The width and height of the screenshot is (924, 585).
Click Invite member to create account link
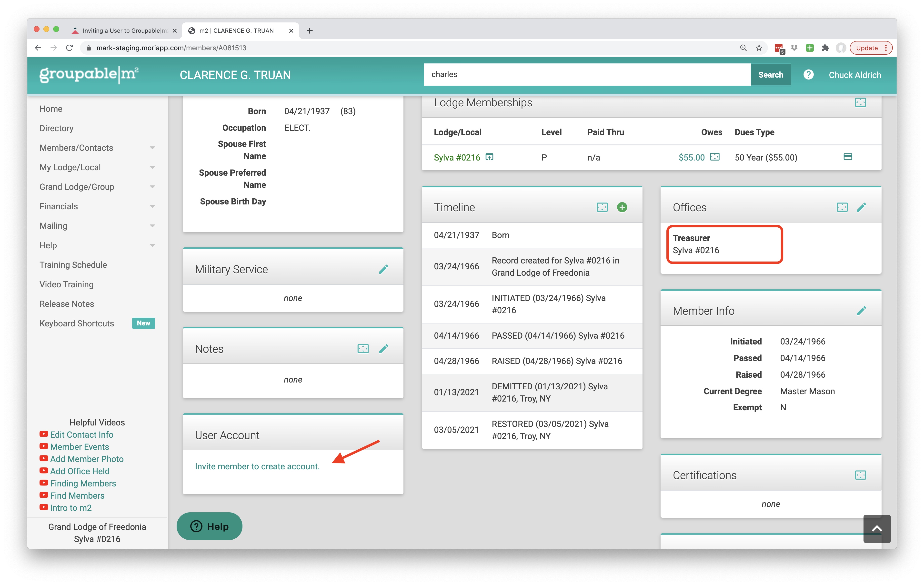[257, 466]
